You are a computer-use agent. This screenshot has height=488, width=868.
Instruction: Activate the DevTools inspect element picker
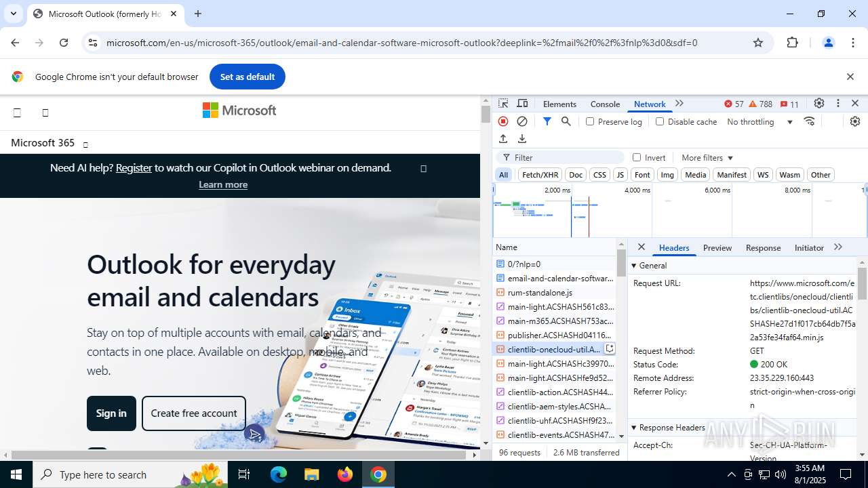click(503, 104)
